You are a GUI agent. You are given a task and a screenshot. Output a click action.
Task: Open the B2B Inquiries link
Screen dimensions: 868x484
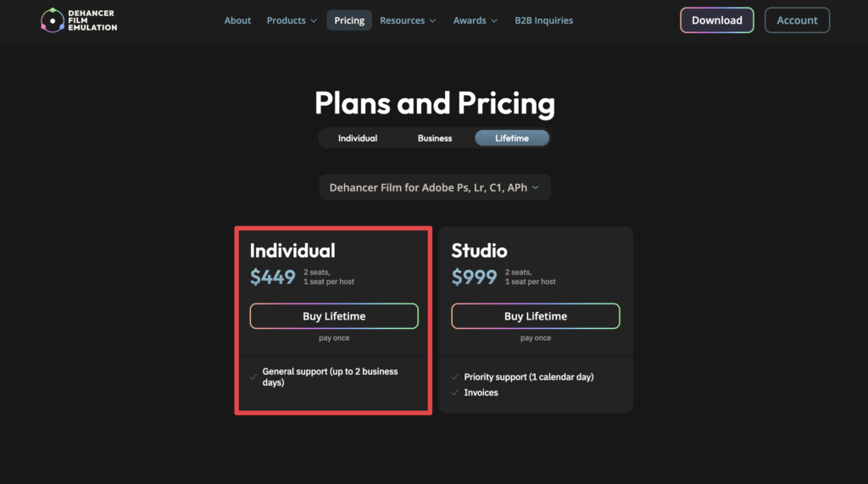click(x=543, y=20)
